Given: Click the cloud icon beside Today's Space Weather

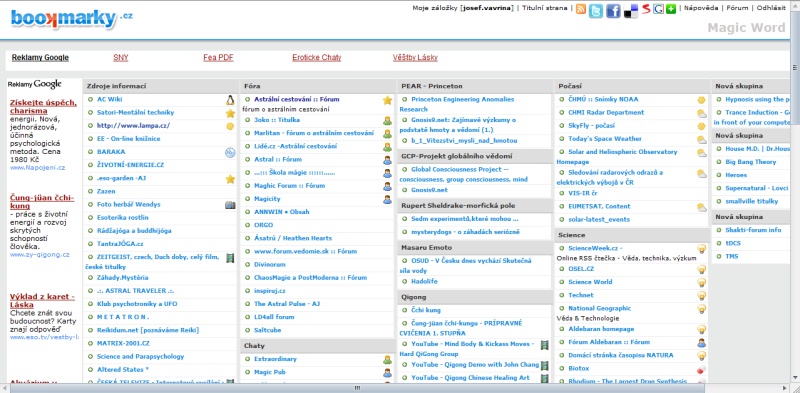Looking at the screenshot, I should (x=702, y=139).
